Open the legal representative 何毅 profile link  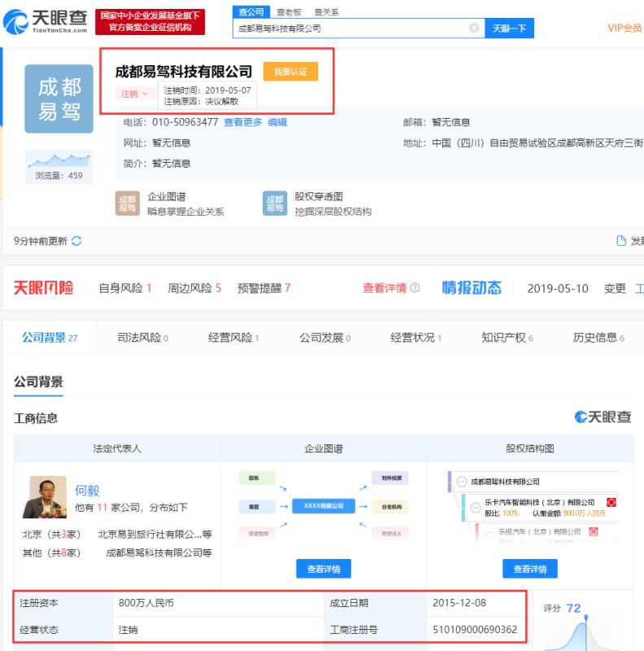(87, 491)
